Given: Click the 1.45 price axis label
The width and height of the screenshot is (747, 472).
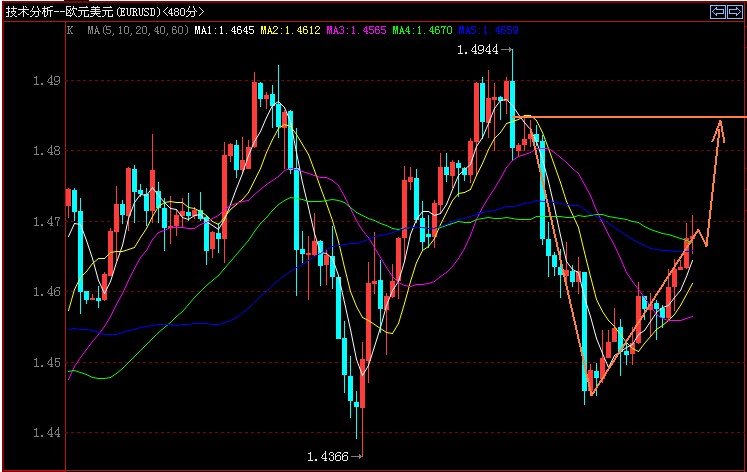Looking at the screenshot, I should pos(47,362).
